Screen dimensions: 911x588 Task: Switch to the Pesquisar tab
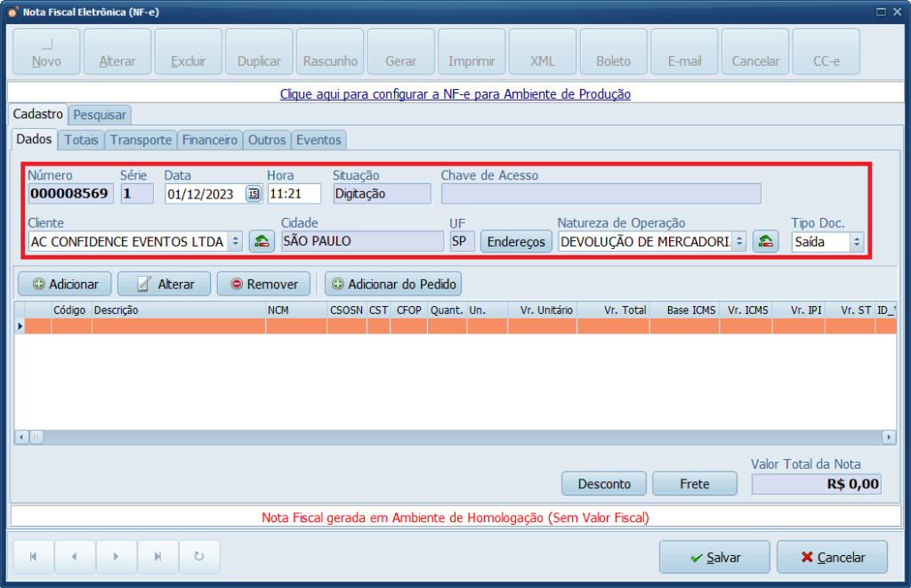click(x=101, y=115)
